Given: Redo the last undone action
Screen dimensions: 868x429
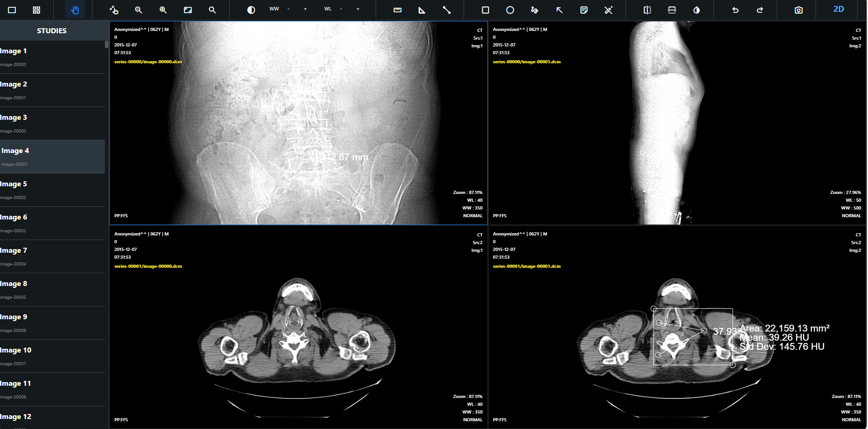Looking at the screenshot, I should tap(759, 10).
